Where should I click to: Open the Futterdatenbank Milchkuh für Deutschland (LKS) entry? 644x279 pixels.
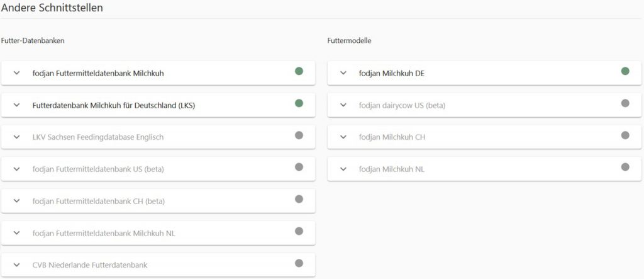[158, 105]
